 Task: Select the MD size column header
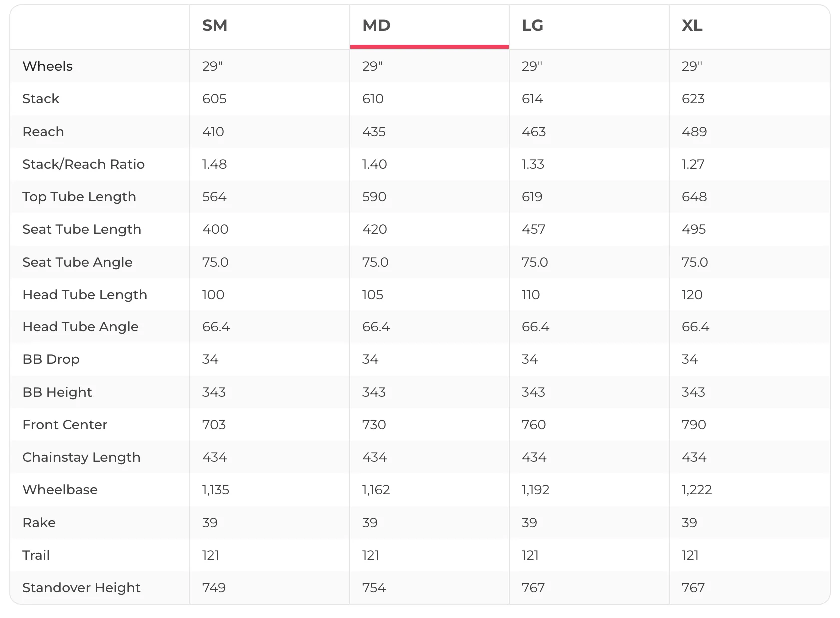[376, 25]
